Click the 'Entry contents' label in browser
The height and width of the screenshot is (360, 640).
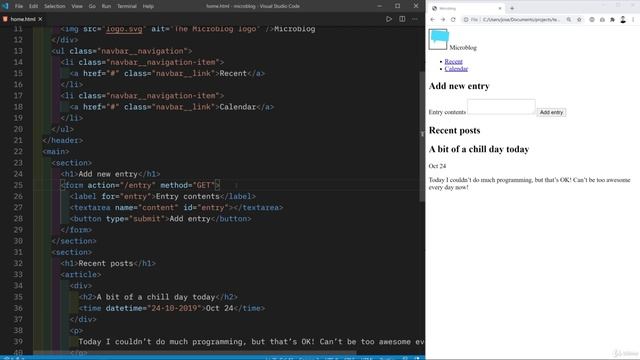tap(447, 112)
